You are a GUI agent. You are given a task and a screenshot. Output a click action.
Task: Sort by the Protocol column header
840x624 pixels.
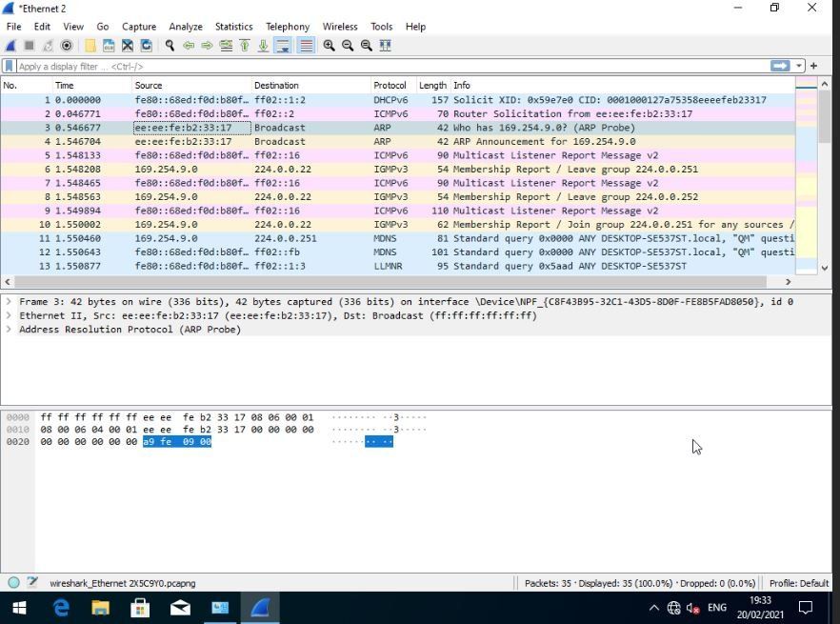click(393, 85)
